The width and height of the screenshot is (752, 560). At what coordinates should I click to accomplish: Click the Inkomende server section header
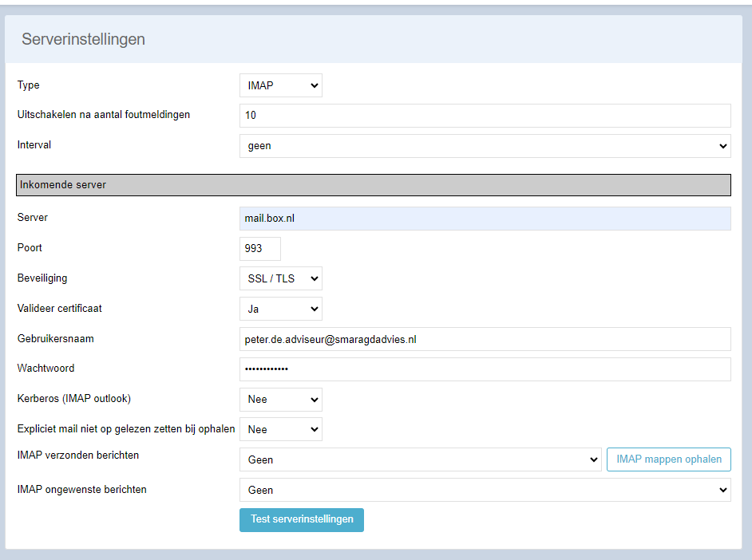[373, 185]
